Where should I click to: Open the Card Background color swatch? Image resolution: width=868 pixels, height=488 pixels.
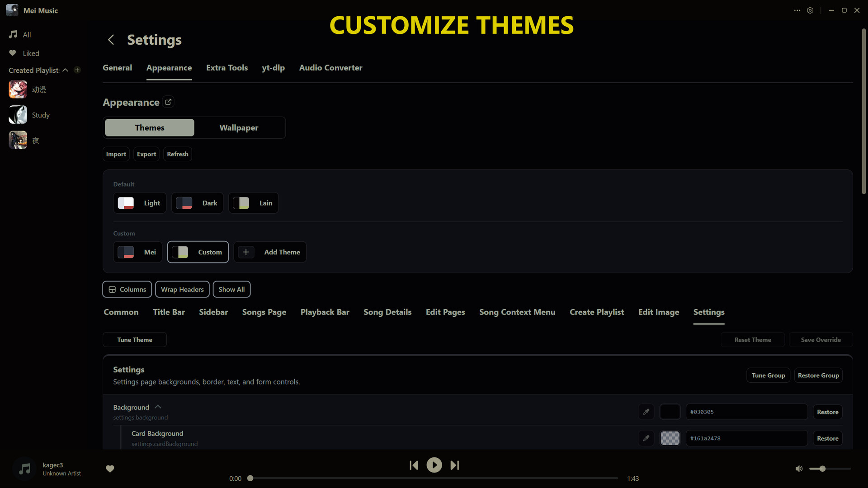coord(670,438)
